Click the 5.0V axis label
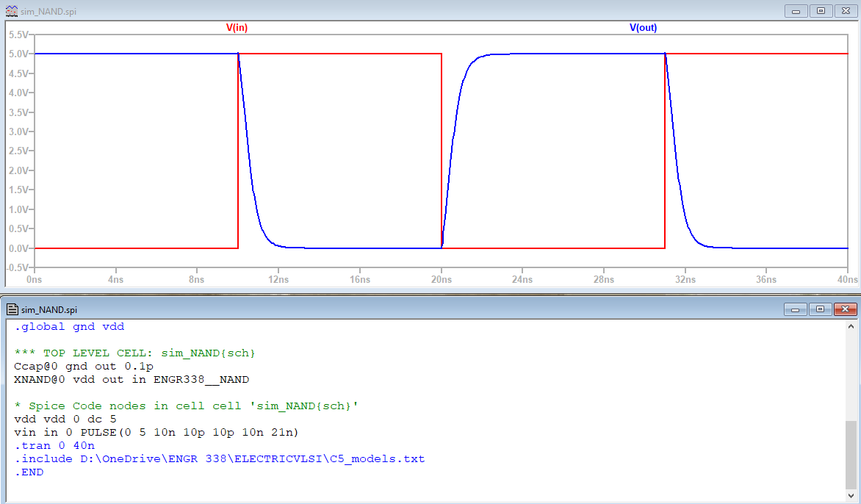Image resolution: width=861 pixels, height=504 pixels. pyautogui.click(x=18, y=54)
